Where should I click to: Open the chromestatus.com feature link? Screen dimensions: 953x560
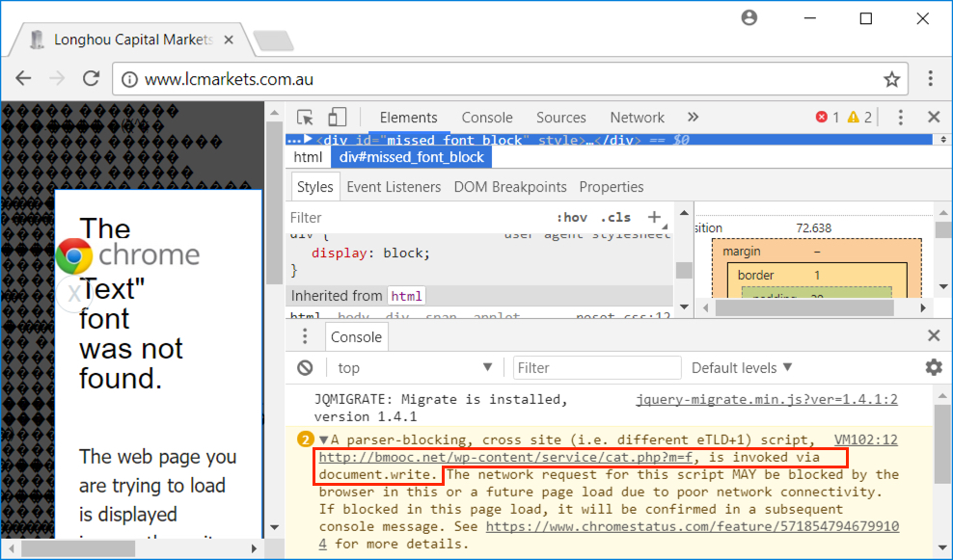tap(693, 526)
